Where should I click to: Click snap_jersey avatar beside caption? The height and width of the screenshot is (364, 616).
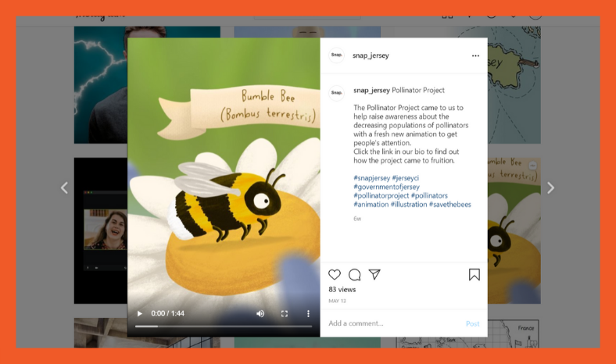pos(337,93)
